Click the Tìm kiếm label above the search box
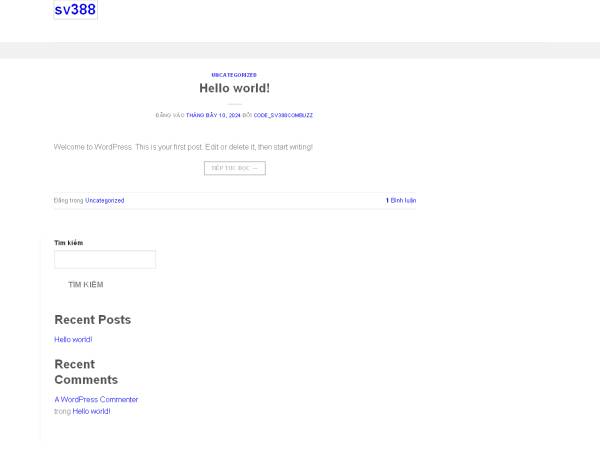The image size is (600, 450). 69,243
